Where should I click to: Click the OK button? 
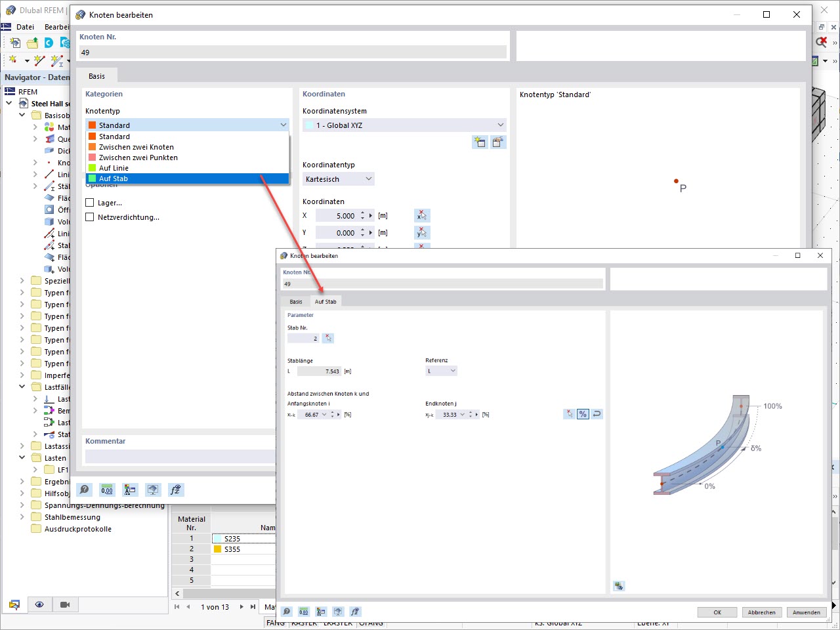tap(717, 612)
